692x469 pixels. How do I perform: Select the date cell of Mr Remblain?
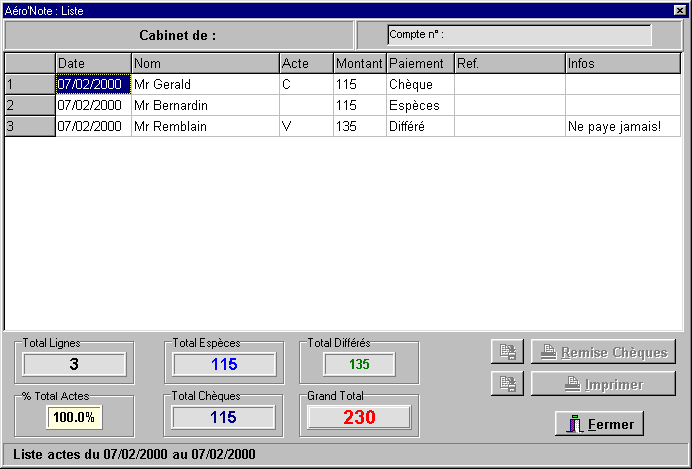(94, 126)
